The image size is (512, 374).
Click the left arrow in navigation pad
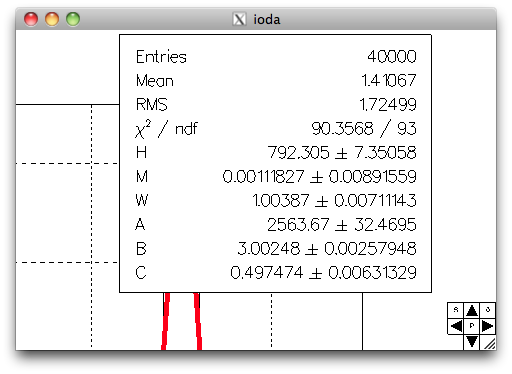tap(456, 326)
